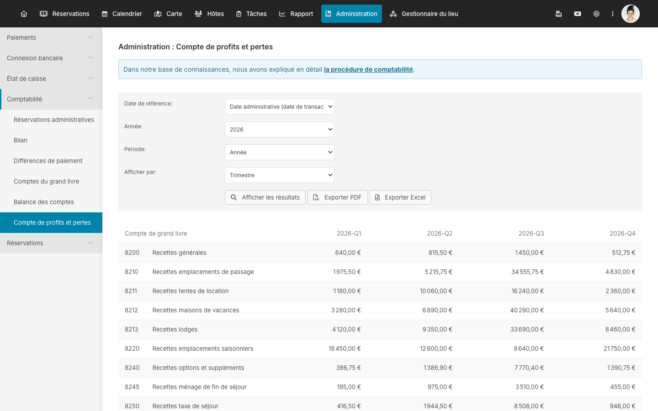Open the Année dropdown showing 2026

pos(279,129)
